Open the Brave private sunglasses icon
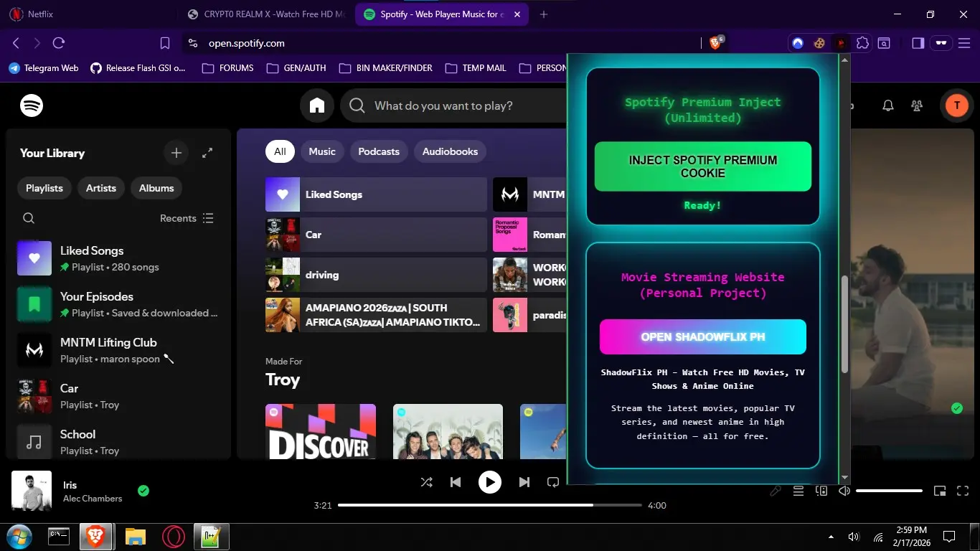 (941, 43)
